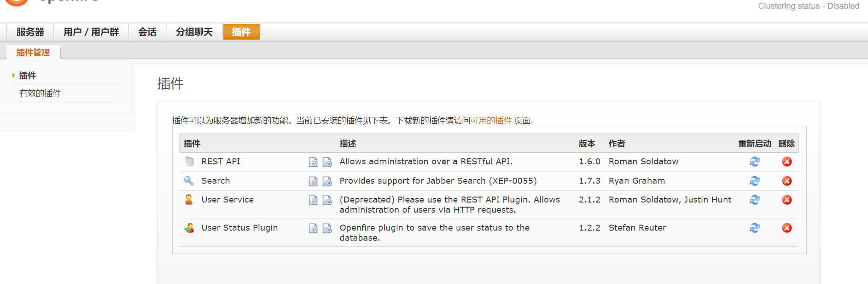Open the 插件管理 sub-tab
Image resolution: width=868 pixels, height=284 pixels.
click(33, 52)
